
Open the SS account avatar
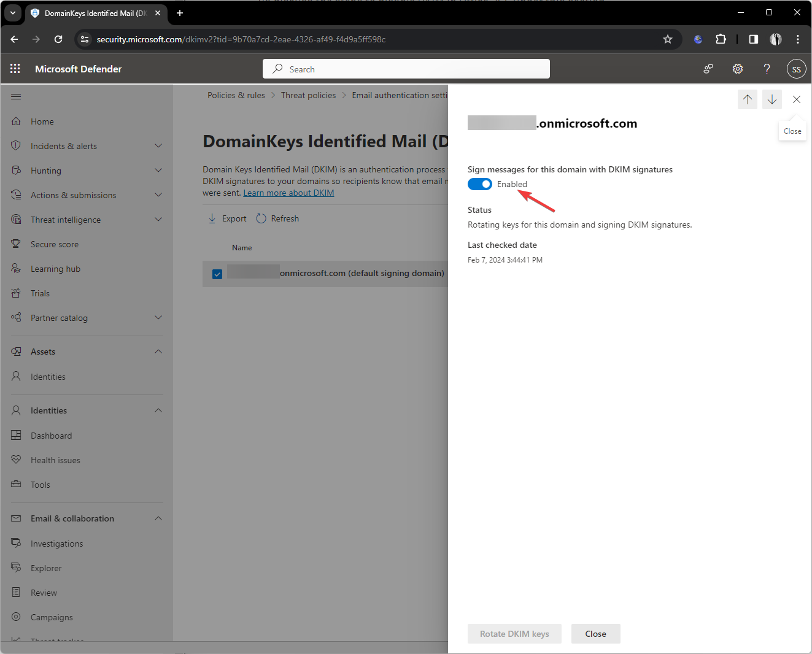pyautogui.click(x=796, y=69)
